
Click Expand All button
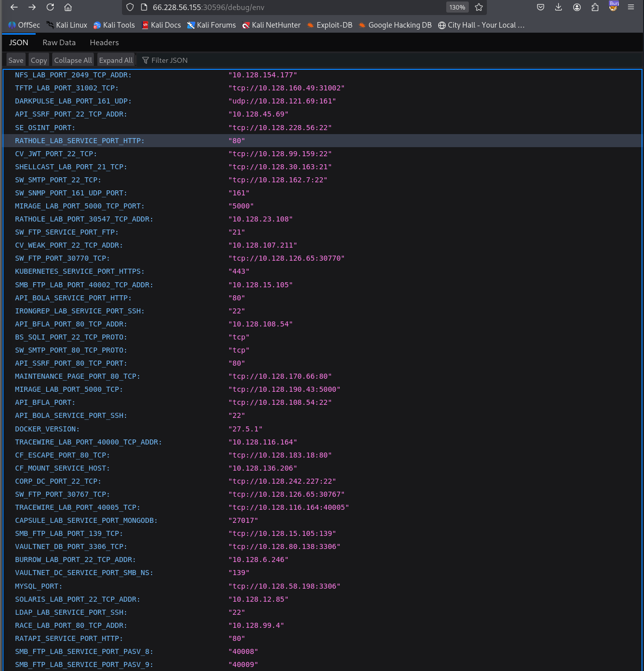[x=116, y=60]
